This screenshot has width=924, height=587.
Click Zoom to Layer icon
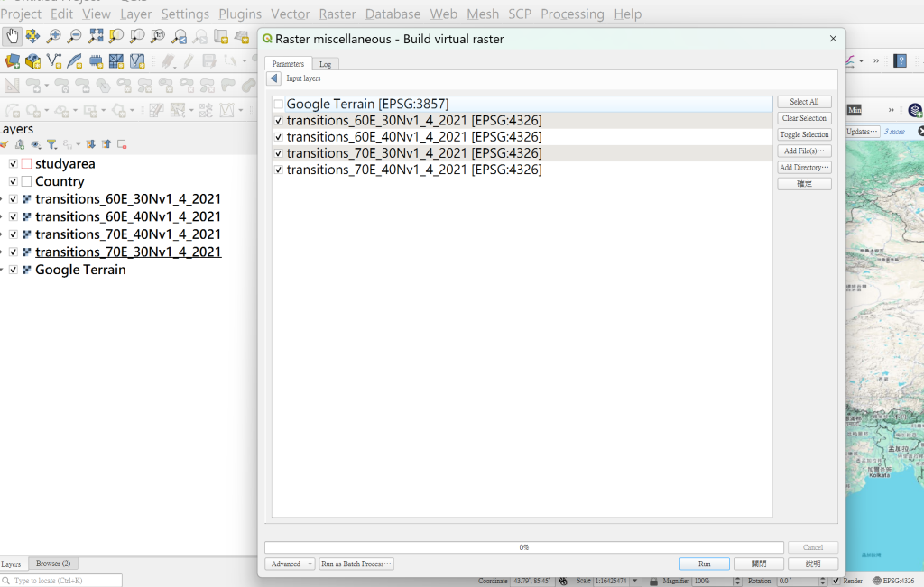137,36
